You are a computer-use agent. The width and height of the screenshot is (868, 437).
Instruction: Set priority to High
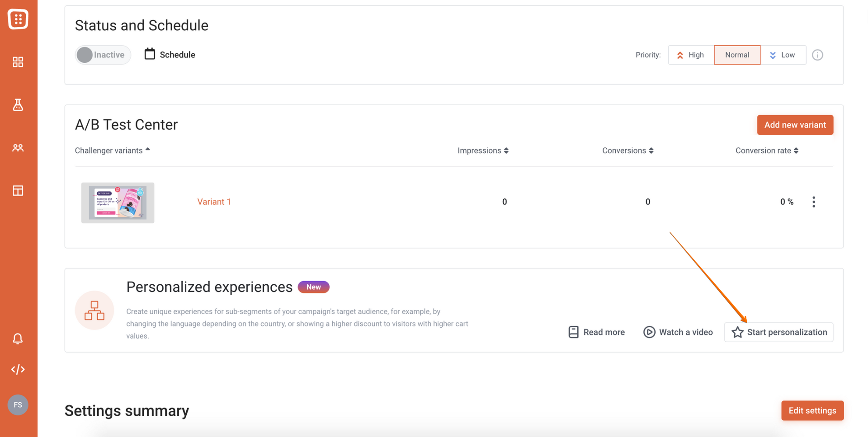pos(691,55)
